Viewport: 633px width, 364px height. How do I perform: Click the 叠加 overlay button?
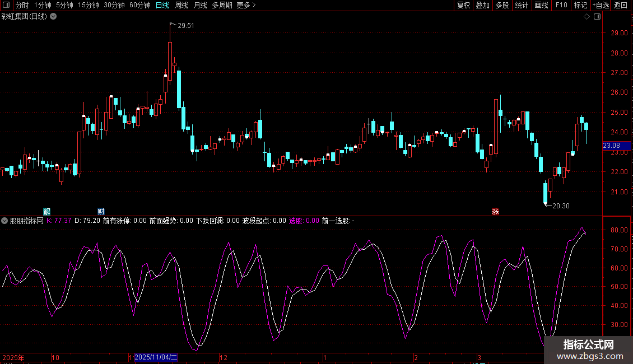point(483,5)
